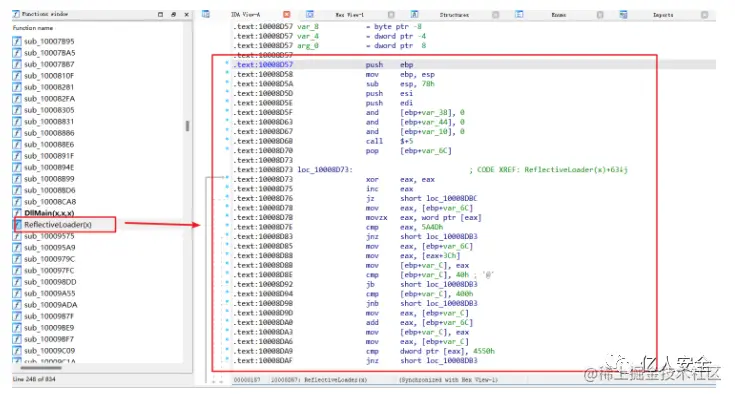Close the Functions window panel
This screenshot has width=735, height=396.
187,15
